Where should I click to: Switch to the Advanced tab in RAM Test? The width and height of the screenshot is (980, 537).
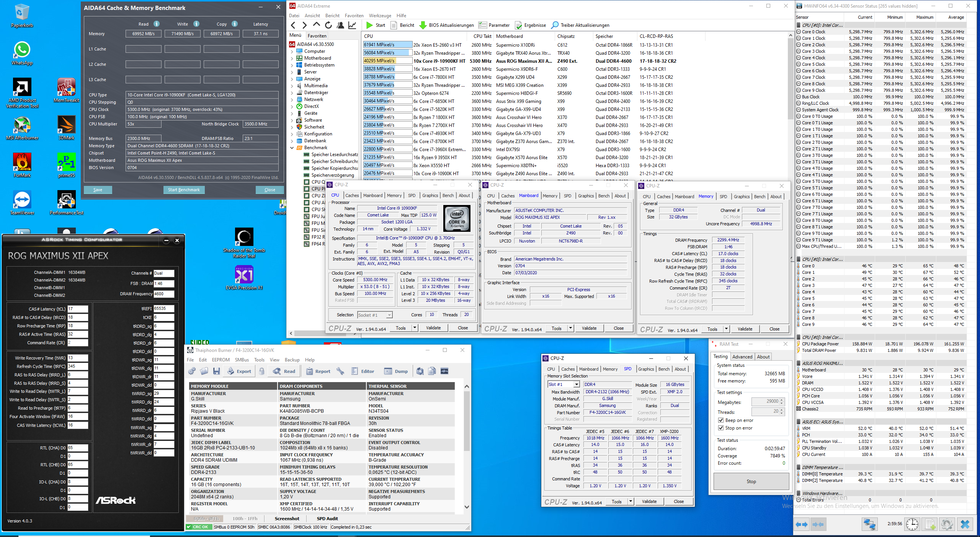click(x=742, y=356)
